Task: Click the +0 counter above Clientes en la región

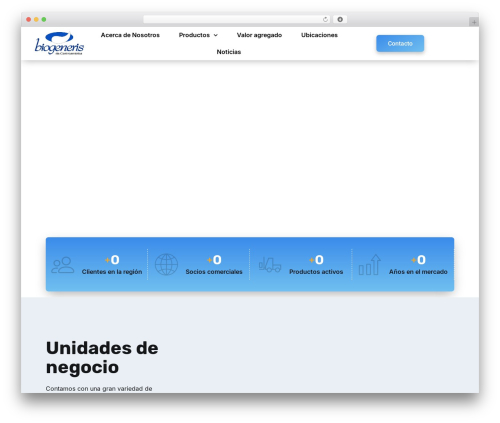Action: pyautogui.click(x=112, y=260)
